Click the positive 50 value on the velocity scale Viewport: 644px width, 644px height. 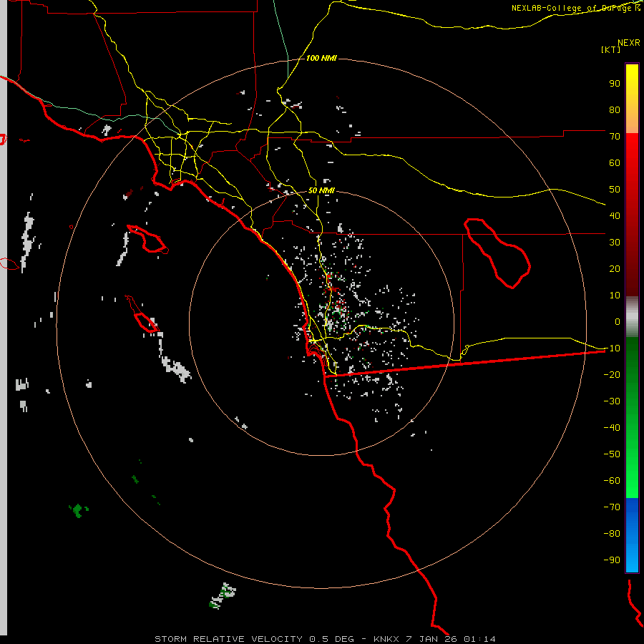(615, 190)
